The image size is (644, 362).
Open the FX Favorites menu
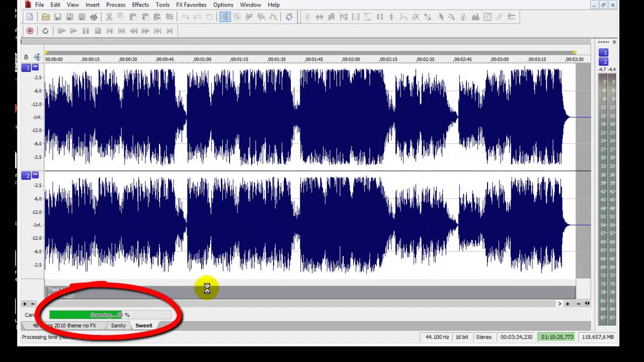point(191,5)
